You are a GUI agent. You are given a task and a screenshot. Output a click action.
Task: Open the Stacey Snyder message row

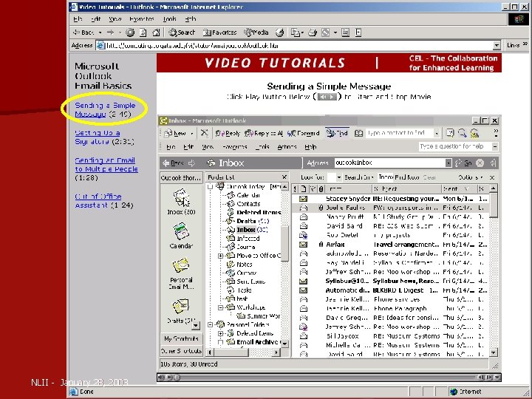(390, 199)
